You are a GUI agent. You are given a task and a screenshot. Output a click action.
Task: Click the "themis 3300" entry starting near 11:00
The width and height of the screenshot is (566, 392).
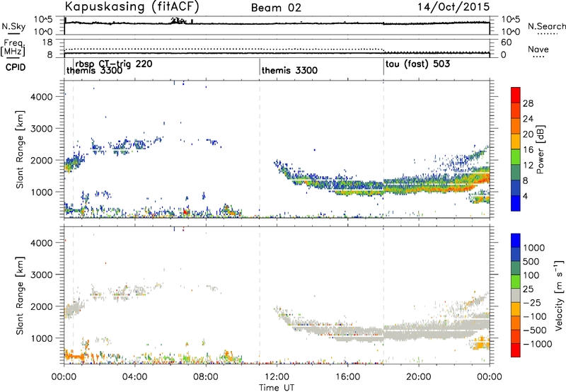289,70
